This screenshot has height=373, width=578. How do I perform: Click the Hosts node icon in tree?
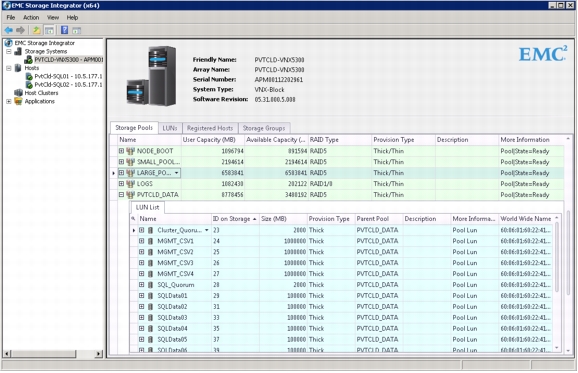click(x=18, y=68)
